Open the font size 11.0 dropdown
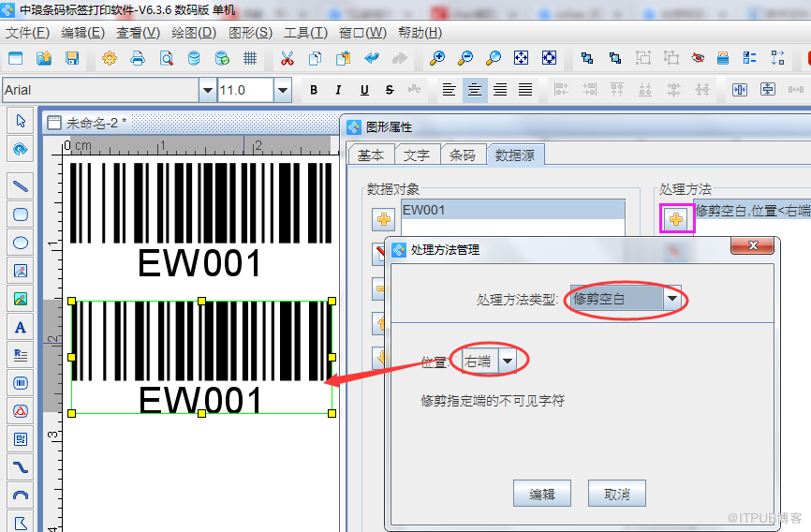The height and width of the screenshot is (532, 811). tap(283, 90)
